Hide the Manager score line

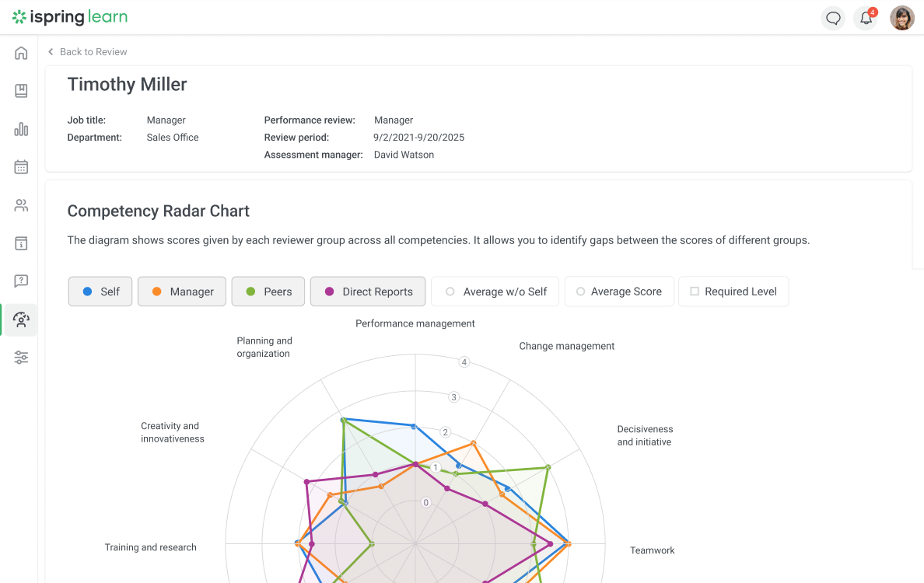click(181, 291)
